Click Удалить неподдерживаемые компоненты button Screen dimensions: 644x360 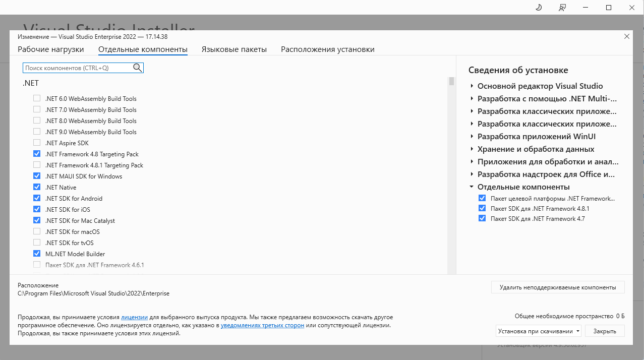[558, 287]
